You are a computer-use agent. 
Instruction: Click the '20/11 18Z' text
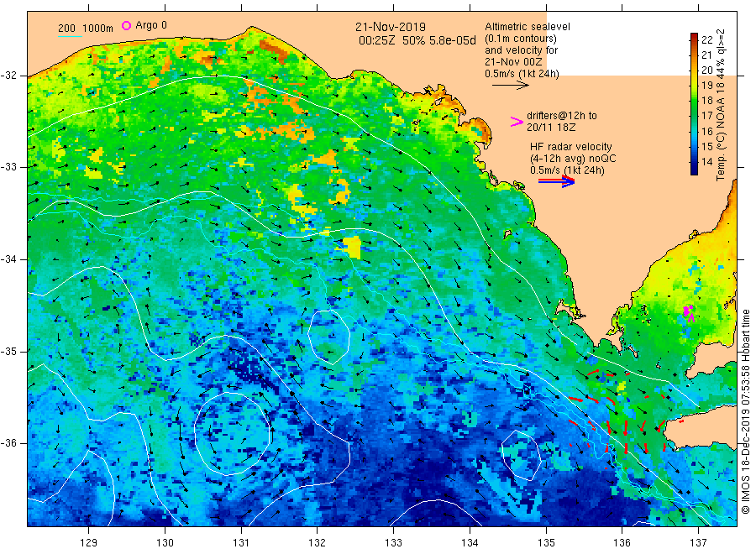click(551, 128)
